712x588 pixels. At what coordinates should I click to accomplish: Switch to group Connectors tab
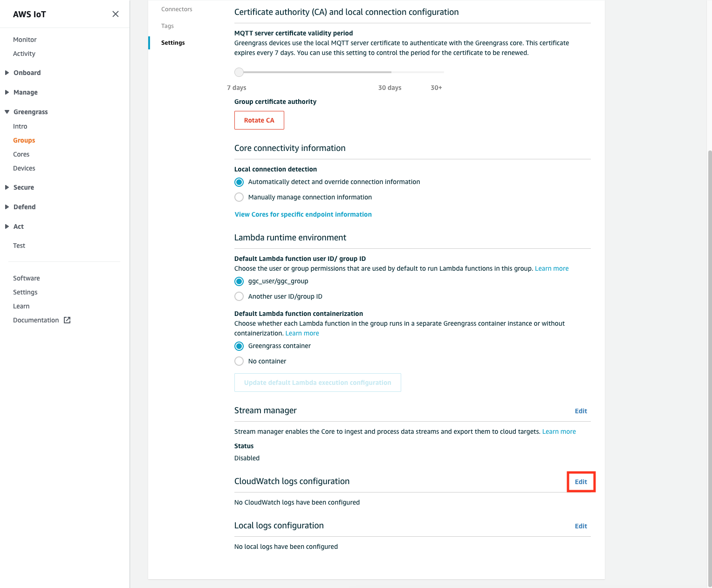pyautogui.click(x=177, y=9)
